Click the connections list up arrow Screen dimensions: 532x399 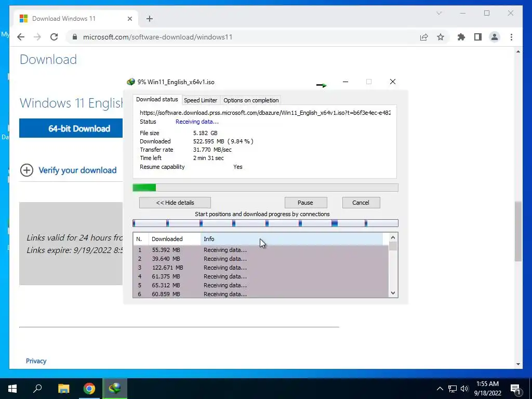coord(393,237)
